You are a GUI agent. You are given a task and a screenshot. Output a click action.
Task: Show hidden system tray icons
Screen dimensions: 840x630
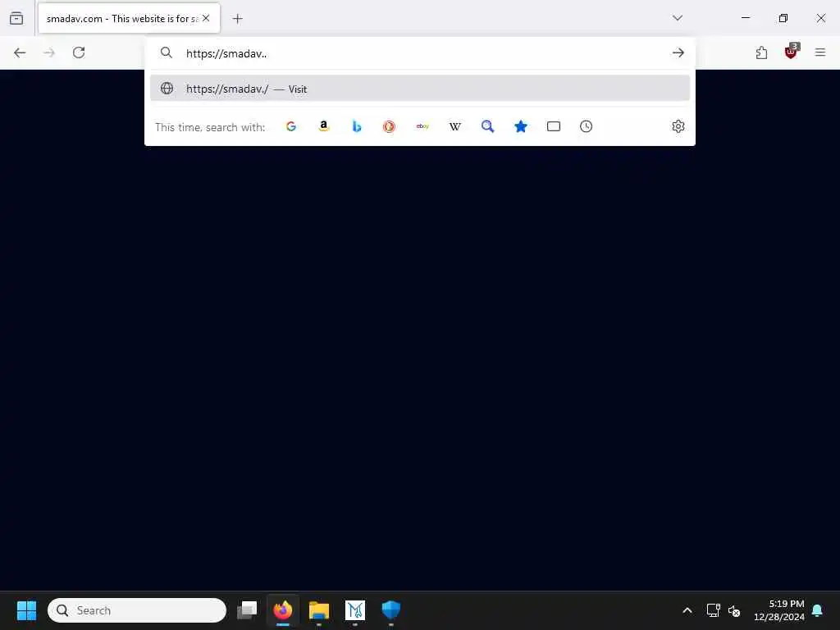point(687,610)
